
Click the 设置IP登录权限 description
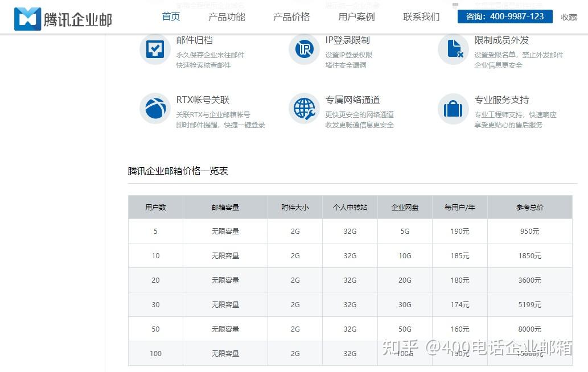[x=349, y=55]
